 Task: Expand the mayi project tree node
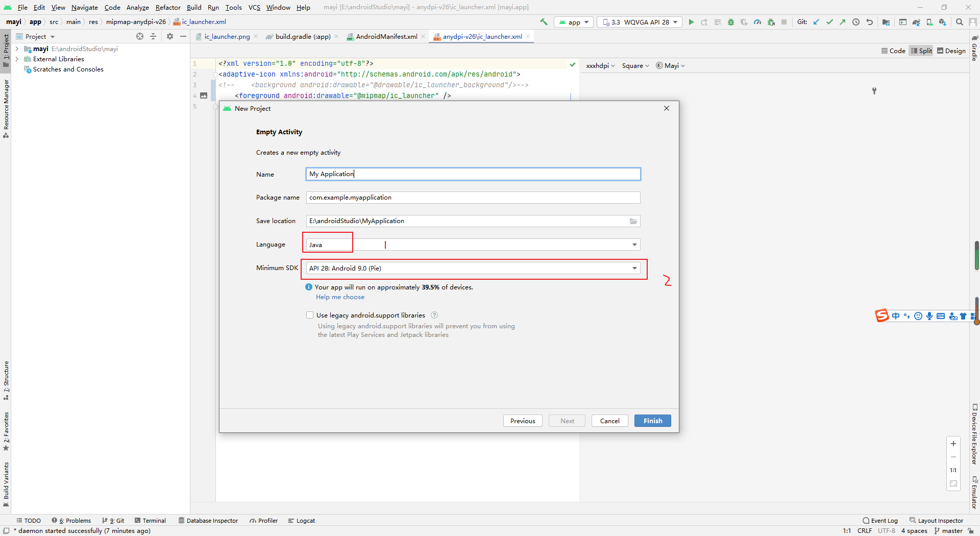[x=17, y=49]
